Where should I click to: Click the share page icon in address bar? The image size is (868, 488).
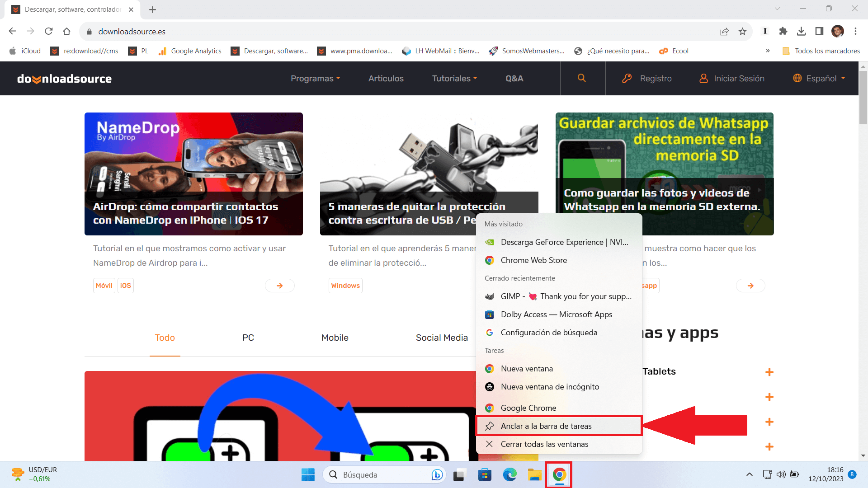724,31
